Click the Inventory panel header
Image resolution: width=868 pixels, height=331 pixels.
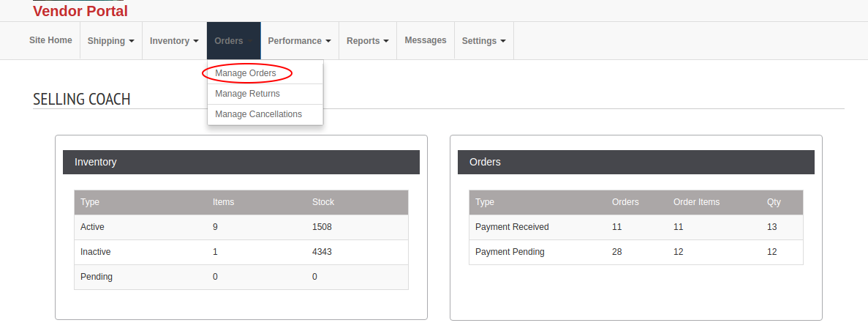click(241, 162)
